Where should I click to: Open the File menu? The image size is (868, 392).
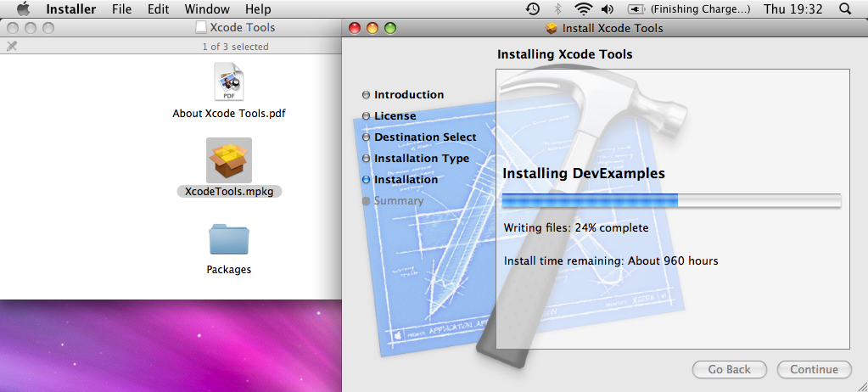point(122,9)
